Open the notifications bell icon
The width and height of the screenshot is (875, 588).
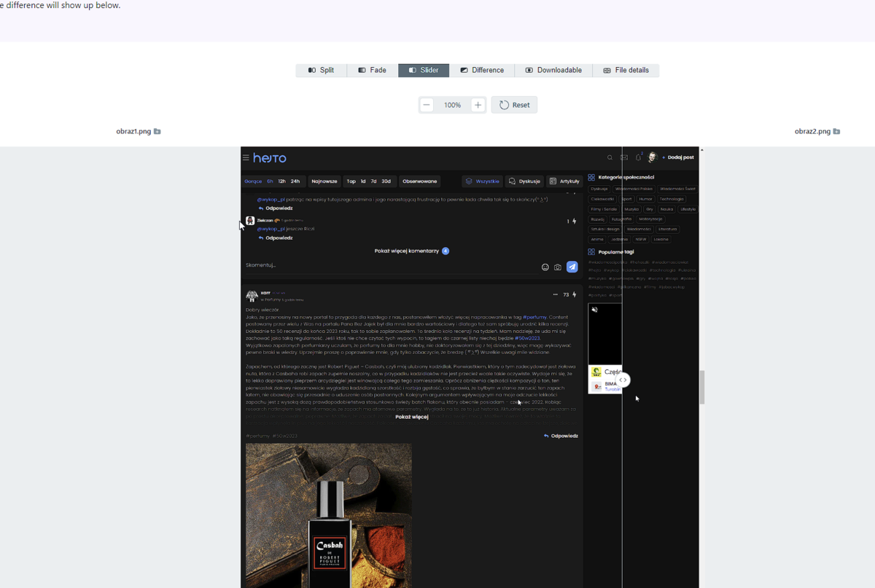(638, 157)
